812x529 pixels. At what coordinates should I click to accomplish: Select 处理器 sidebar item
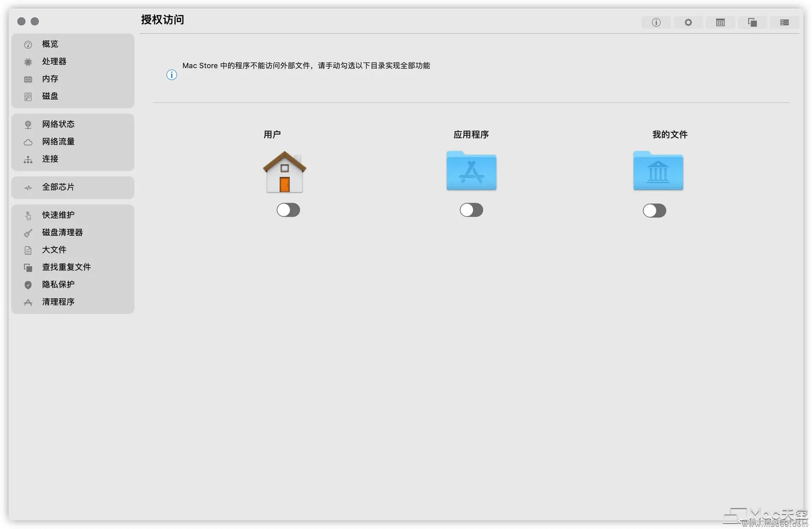pos(54,61)
